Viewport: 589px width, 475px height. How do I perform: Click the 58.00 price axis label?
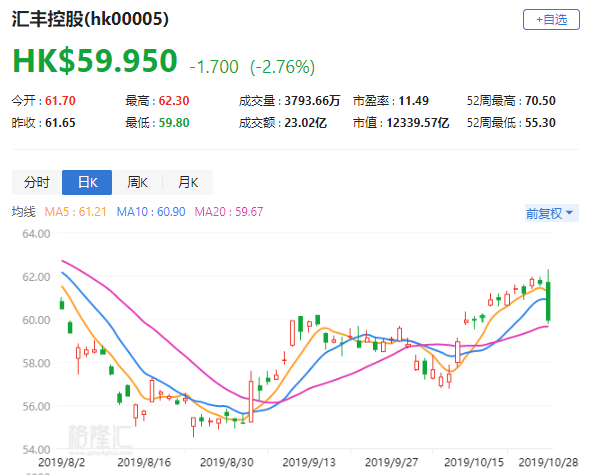coord(36,363)
